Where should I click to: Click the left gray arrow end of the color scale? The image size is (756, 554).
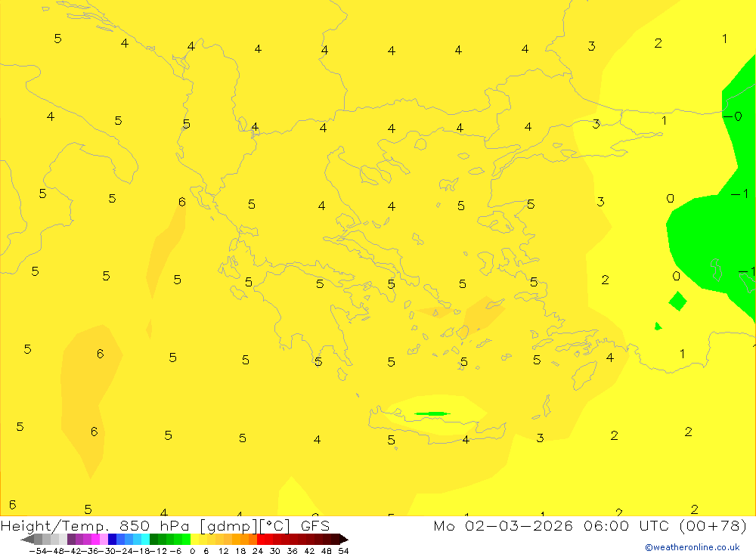pyautogui.click(x=27, y=539)
